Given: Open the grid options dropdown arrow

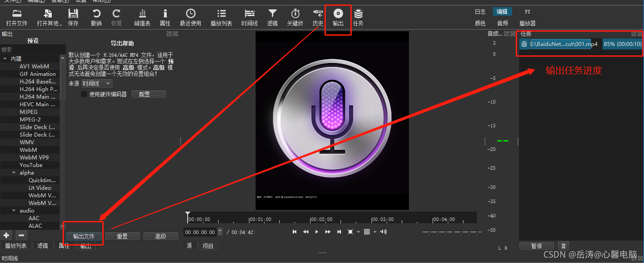Looking at the screenshot, I should click(375, 232).
